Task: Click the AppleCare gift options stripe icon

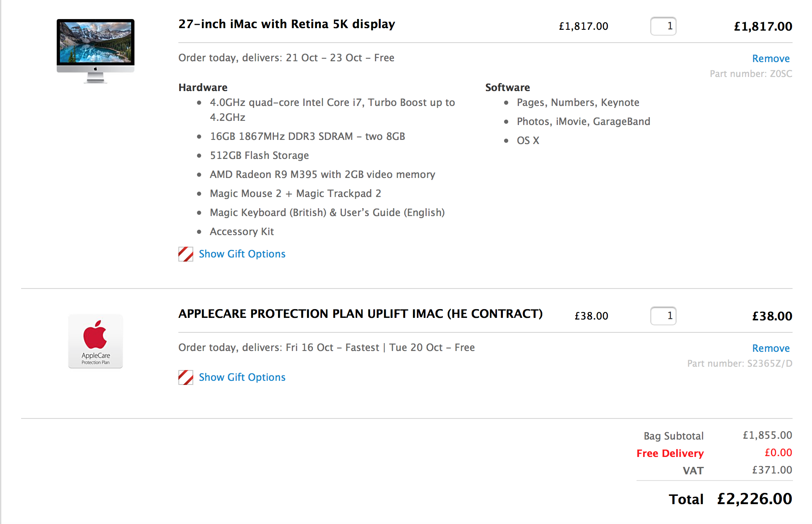Action: [185, 377]
